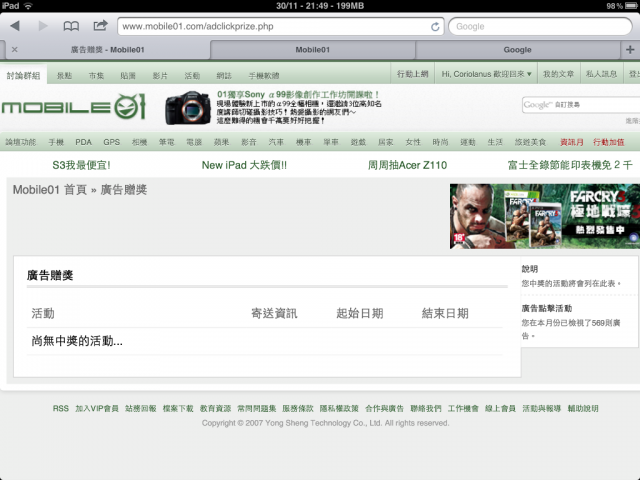This screenshot has width=640, height=480.
Task: Open the 工作機會 footer link
Action: [x=463, y=408]
